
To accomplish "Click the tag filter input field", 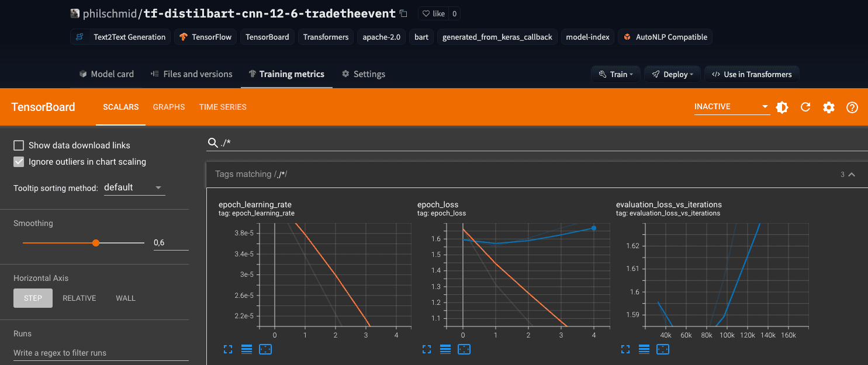I will click(409, 142).
